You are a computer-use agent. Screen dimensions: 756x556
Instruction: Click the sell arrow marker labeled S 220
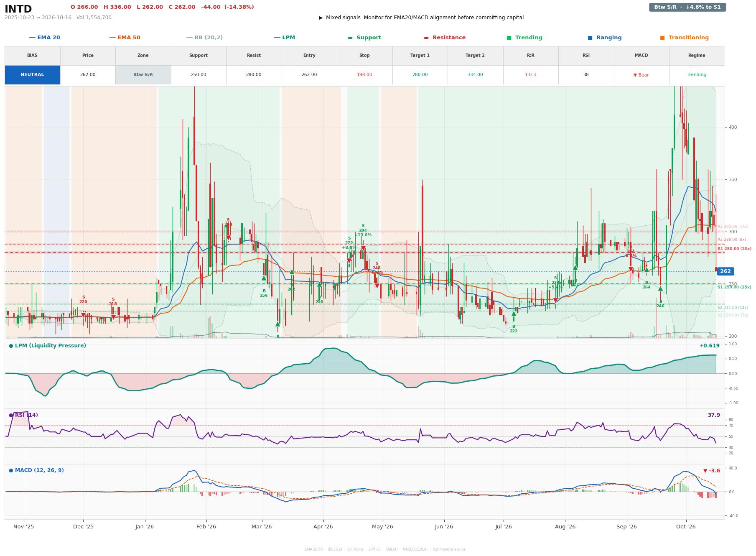83,315
